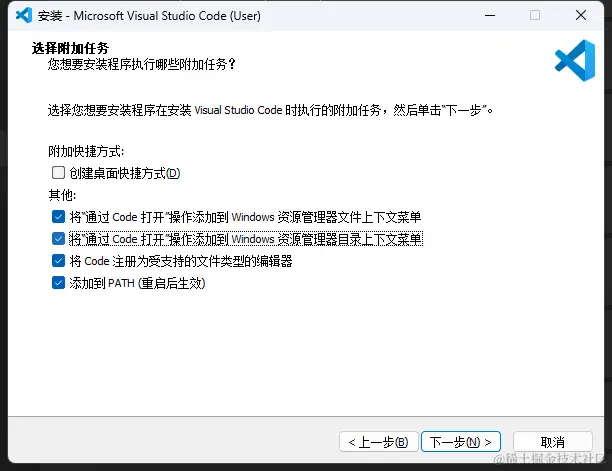Click the 附加快捷方式: label
612x471 pixels.
(86, 151)
